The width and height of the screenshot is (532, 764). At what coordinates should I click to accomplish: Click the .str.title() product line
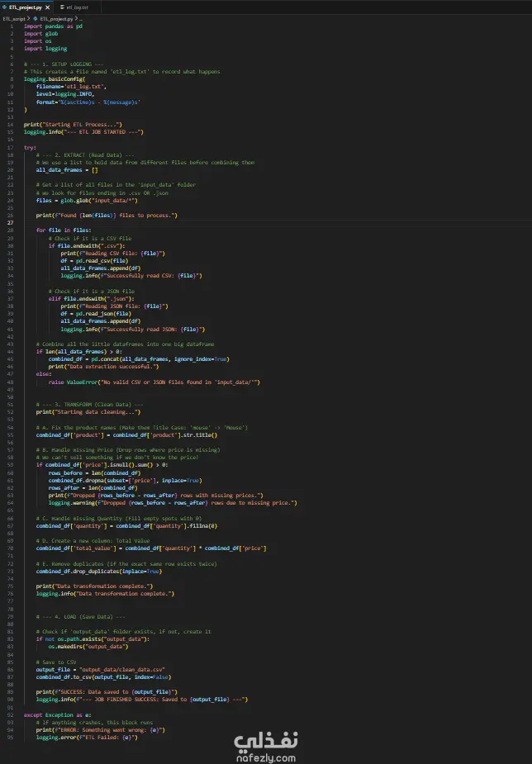(x=126, y=435)
